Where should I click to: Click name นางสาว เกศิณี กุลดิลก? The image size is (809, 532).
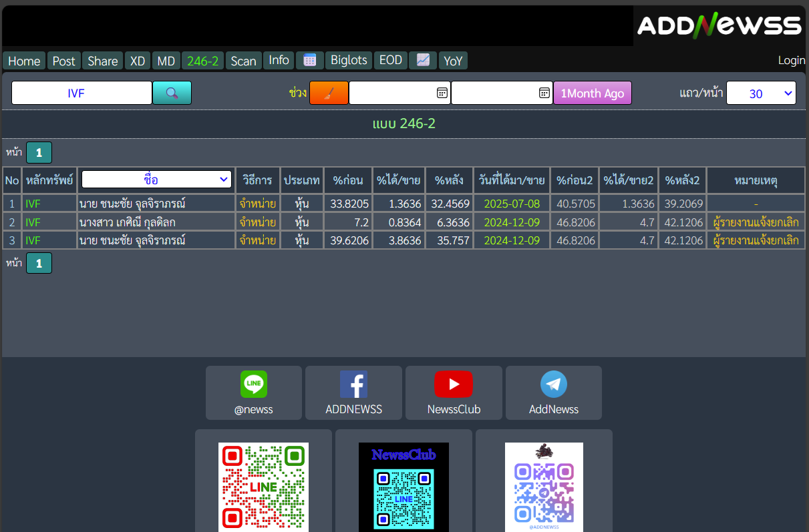[127, 222]
